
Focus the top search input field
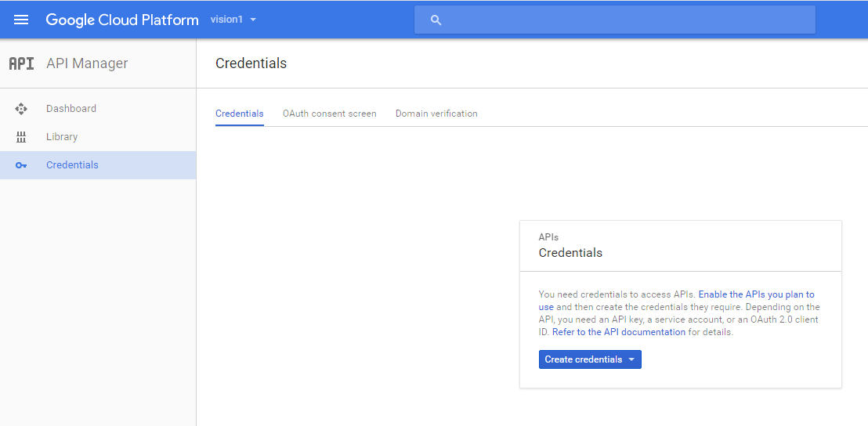pyautogui.click(x=615, y=20)
